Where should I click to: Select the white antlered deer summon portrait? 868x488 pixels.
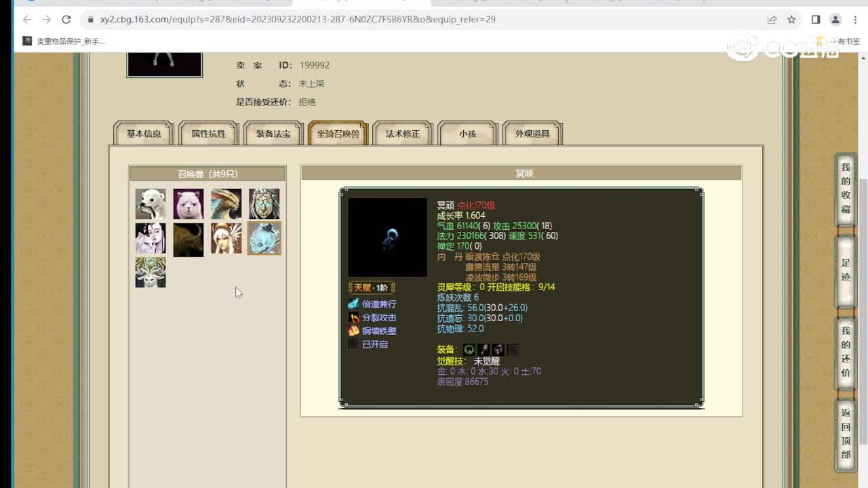click(x=151, y=272)
